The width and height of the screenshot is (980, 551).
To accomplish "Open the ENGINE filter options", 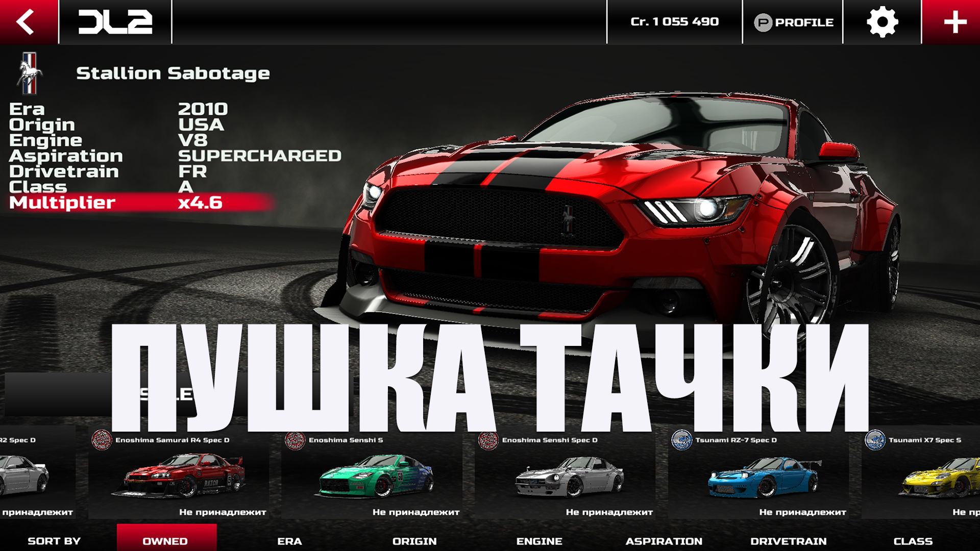I will 539,541.
